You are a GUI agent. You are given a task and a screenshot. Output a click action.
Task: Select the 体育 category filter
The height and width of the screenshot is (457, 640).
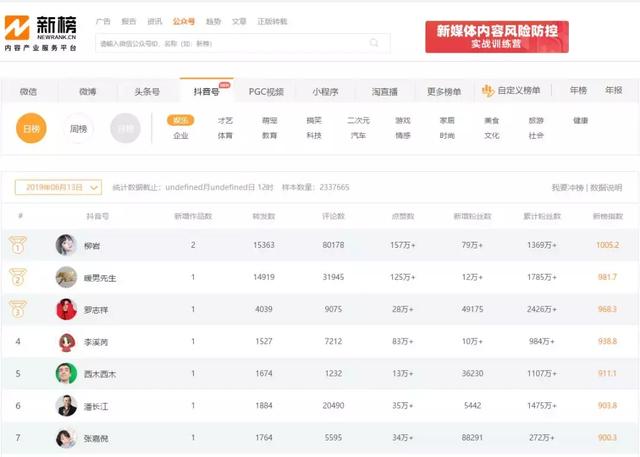(x=225, y=135)
